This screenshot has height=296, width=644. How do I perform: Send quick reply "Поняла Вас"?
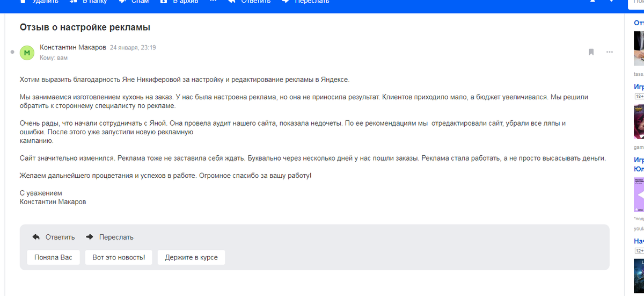pyautogui.click(x=53, y=257)
